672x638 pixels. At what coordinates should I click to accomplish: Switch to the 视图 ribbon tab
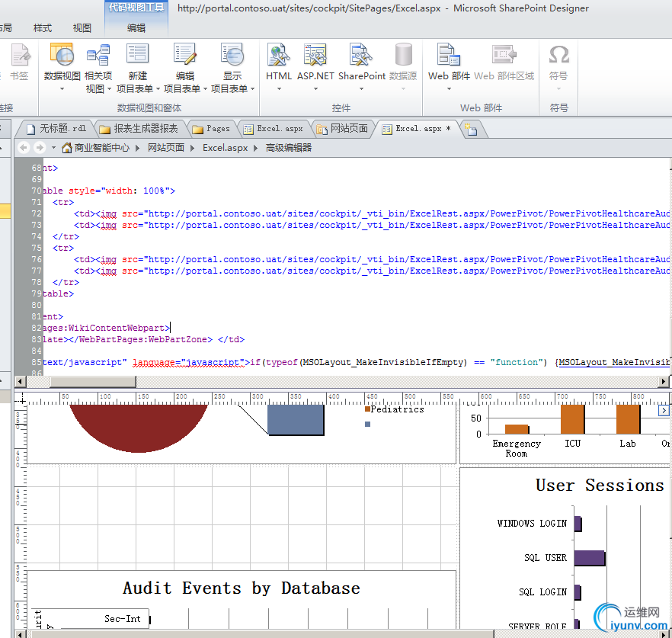tap(82, 28)
